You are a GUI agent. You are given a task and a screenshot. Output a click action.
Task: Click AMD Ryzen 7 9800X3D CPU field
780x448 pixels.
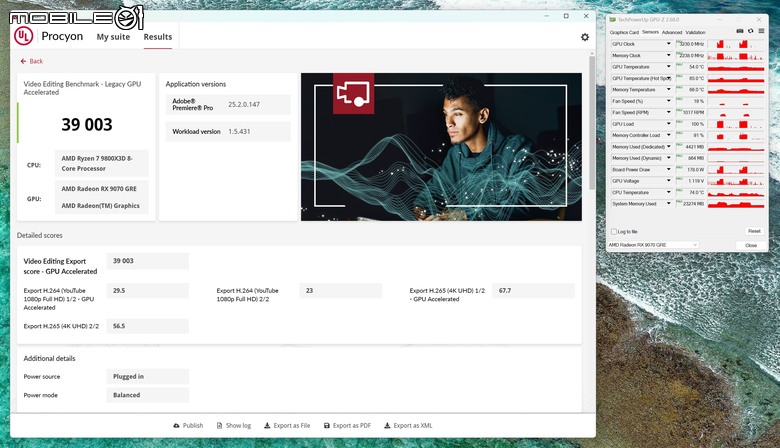tap(101, 163)
